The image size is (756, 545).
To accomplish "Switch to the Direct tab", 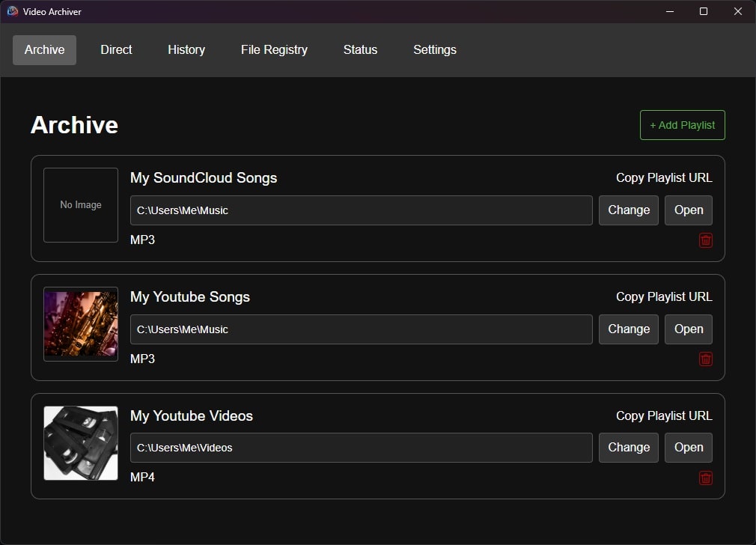I will click(116, 49).
